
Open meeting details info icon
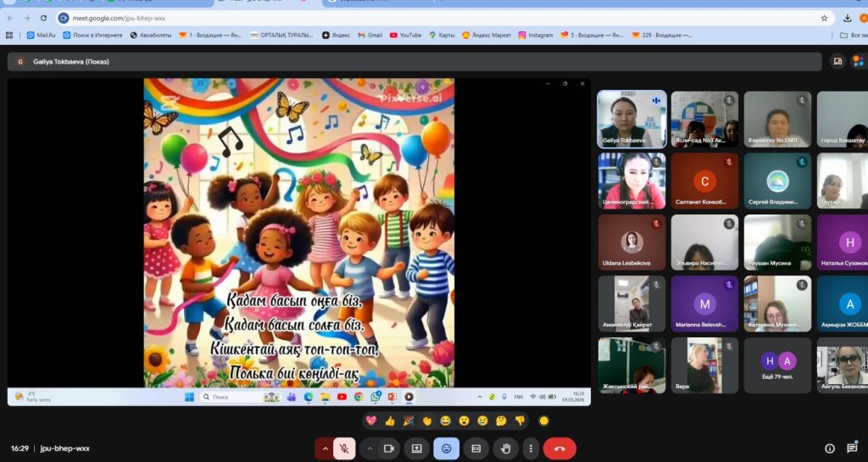tap(830, 448)
